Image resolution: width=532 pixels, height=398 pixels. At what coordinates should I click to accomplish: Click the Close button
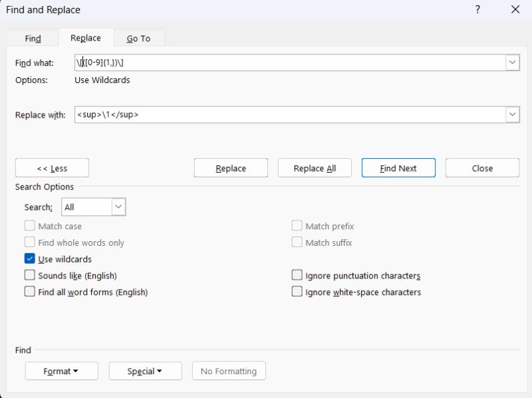point(482,168)
